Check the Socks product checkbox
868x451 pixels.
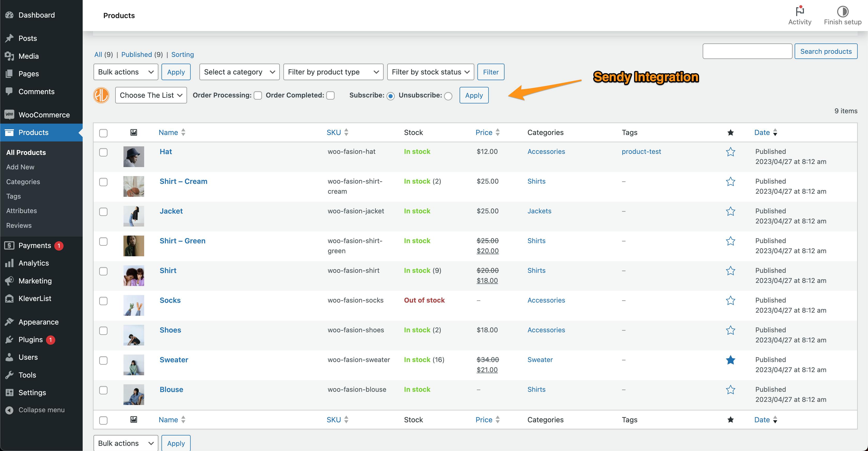click(103, 301)
